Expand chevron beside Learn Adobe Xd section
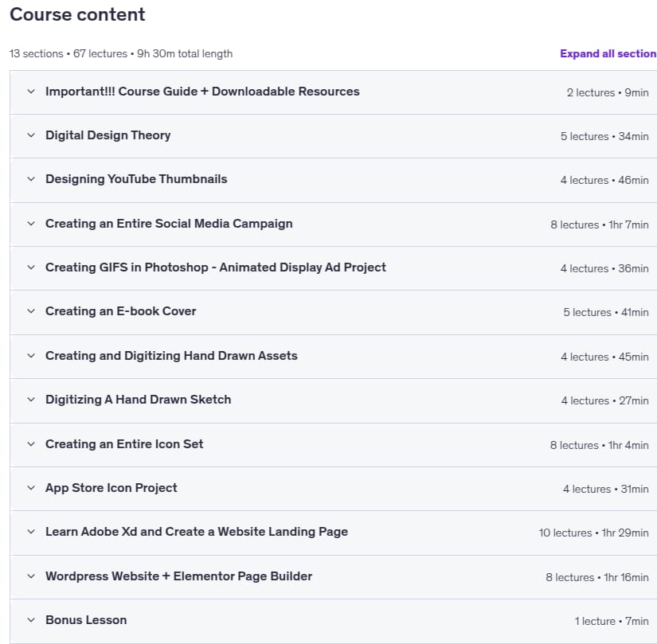Screen dimensions: 657x644 click(31, 532)
